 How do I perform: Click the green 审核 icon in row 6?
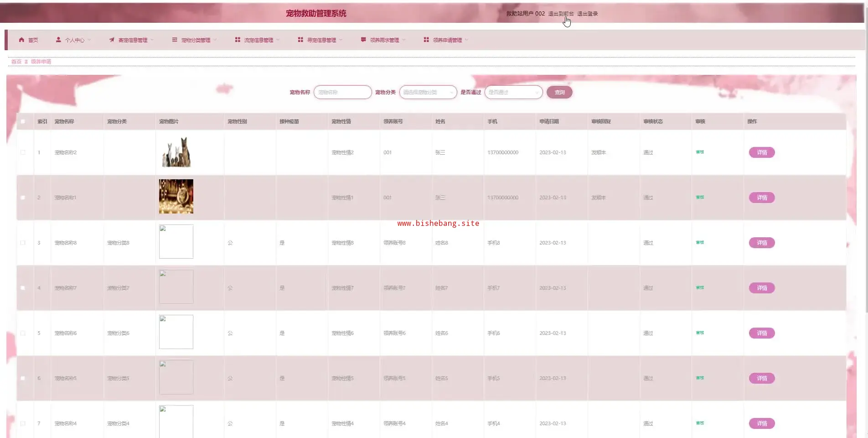(700, 378)
